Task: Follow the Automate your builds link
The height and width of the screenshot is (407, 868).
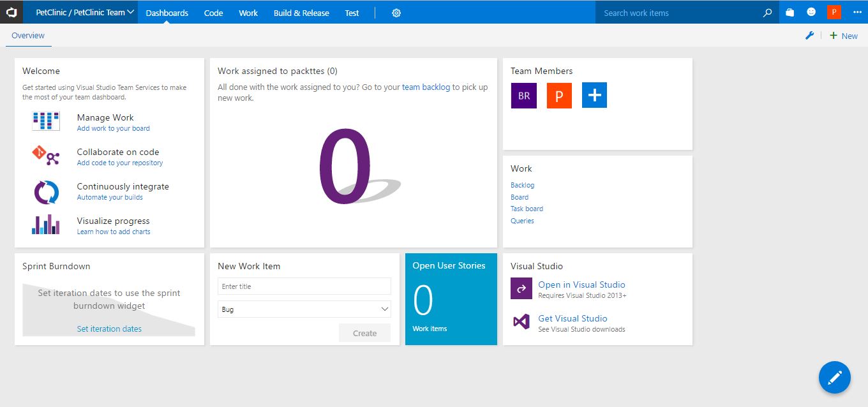Action: click(110, 197)
